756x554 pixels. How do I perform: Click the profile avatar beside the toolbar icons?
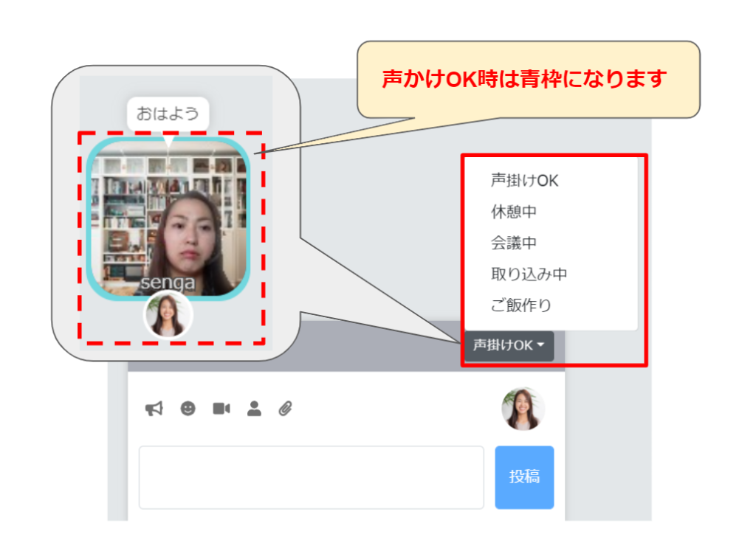click(523, 409)
